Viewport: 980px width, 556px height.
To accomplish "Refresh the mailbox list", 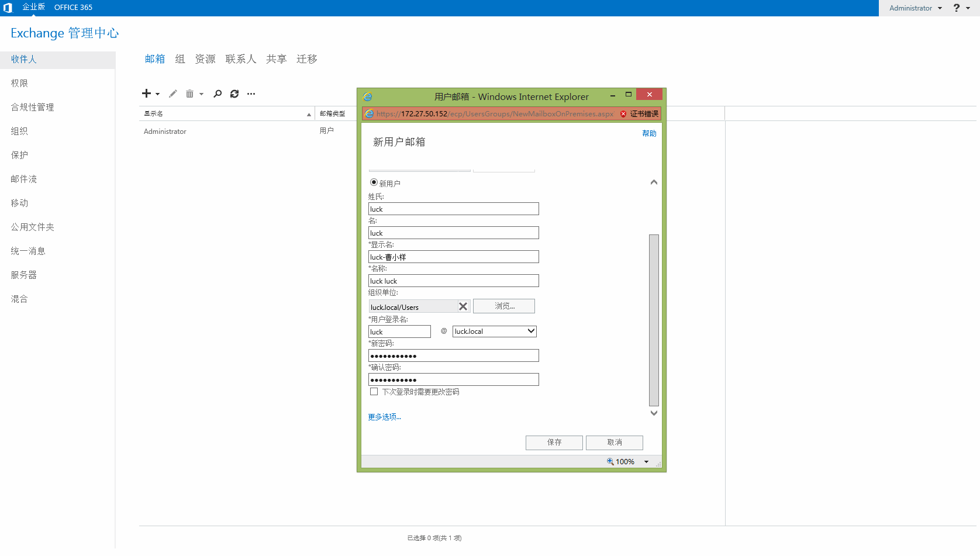I will [234, 94].
